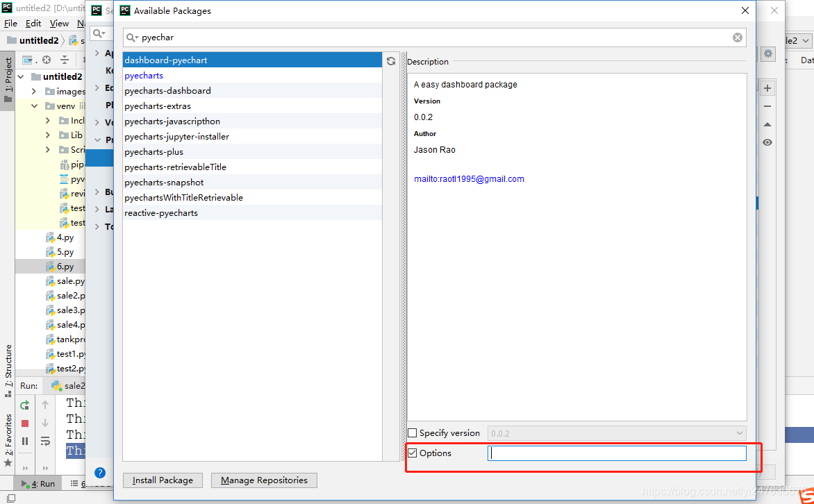Image resolution: width=814 pixels, height=504 pixels.
Task: Select the pyecharts package
Action: pos(252,75)
